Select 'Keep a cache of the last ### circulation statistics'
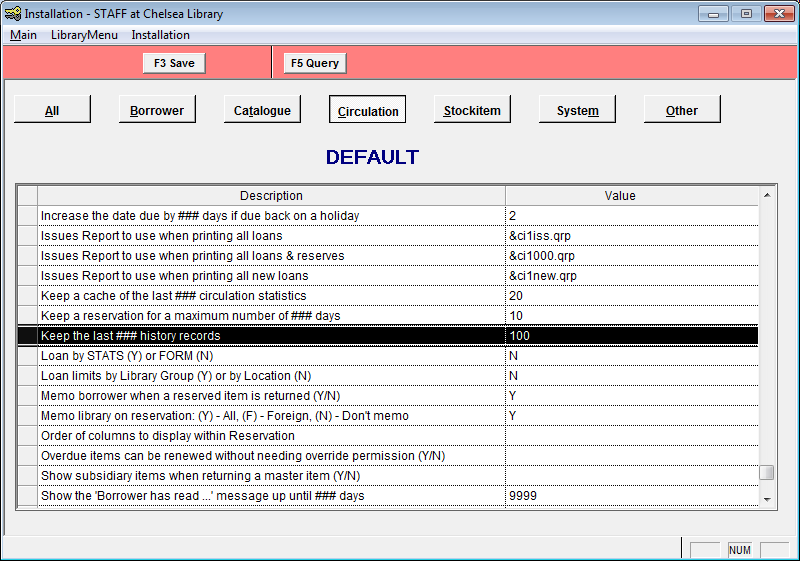Screen dimensions: 800x561 271,296
